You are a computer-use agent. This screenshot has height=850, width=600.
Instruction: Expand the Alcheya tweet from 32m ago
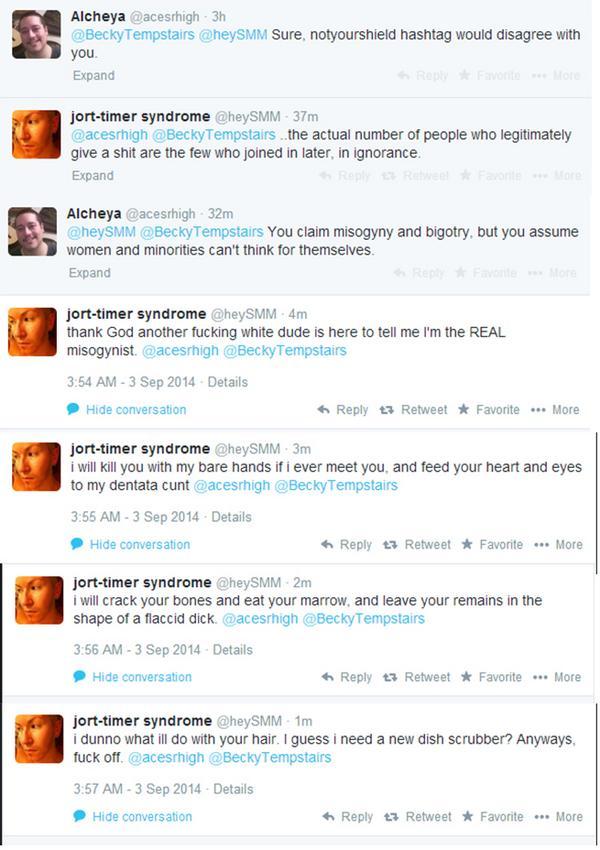[89, 273]
